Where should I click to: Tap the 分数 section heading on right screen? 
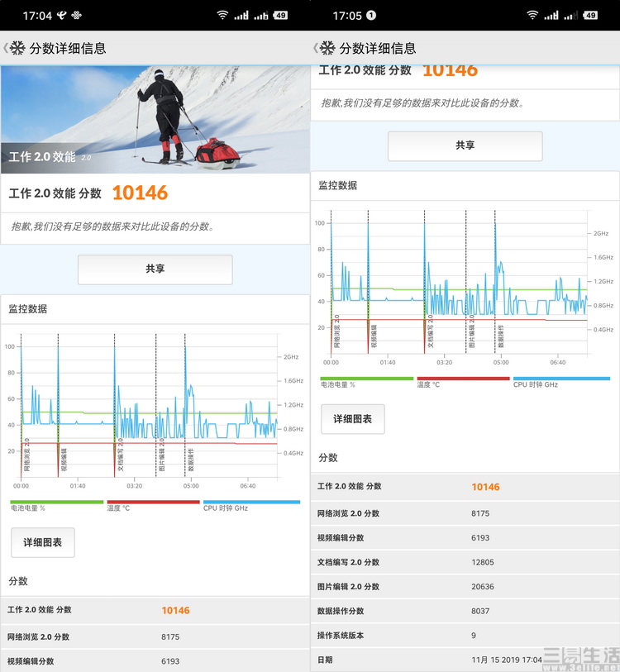coord(328,458)
